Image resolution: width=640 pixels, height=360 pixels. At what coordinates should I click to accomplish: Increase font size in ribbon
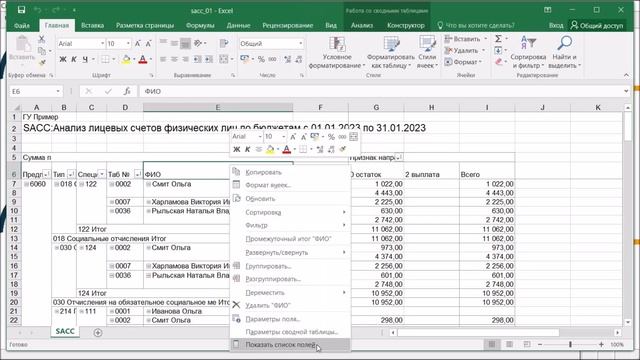(x=138, y=44)
